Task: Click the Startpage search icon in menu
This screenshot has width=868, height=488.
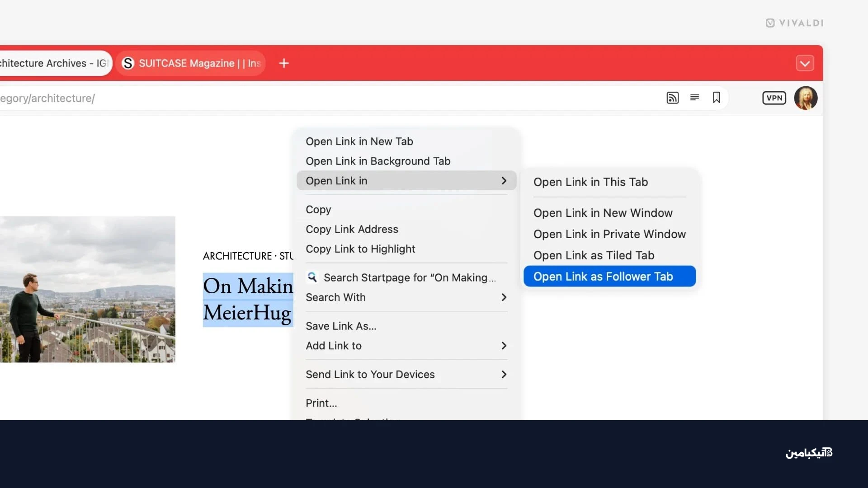Action: pyautogui.click(x=312, y=277)
